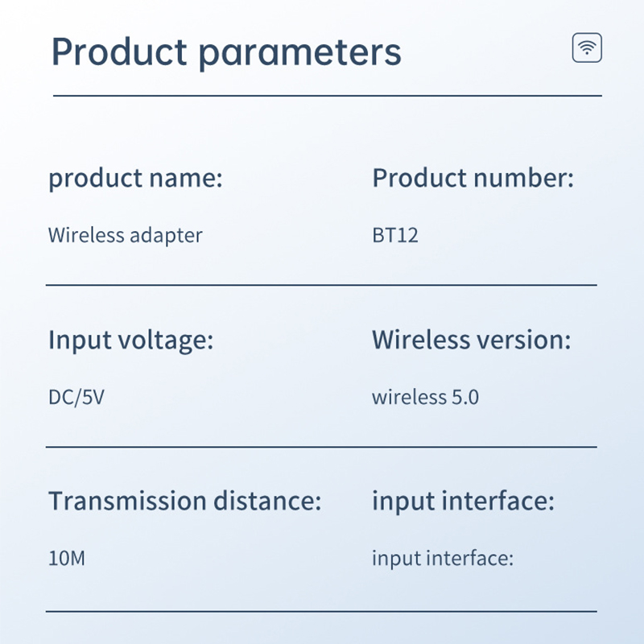Click the DC/5V value

(x=76, y=397)
